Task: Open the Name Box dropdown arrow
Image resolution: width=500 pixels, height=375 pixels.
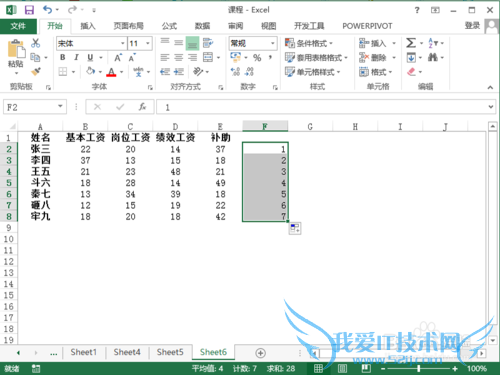Action: [60, 107]
